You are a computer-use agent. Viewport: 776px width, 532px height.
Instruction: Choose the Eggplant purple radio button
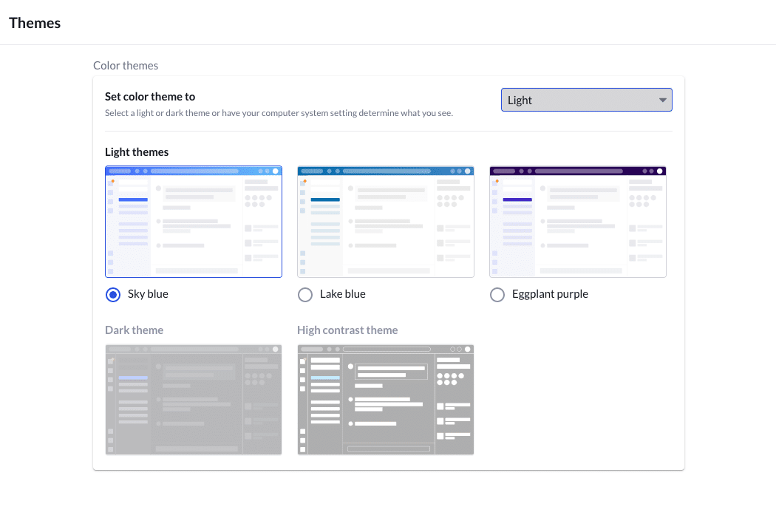[497, 295]
